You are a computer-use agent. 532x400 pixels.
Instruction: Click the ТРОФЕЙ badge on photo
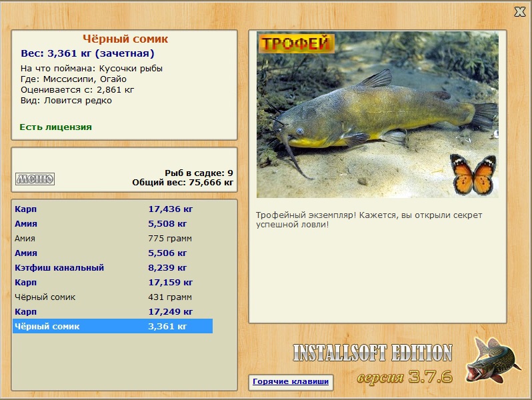tap(297, 43)
